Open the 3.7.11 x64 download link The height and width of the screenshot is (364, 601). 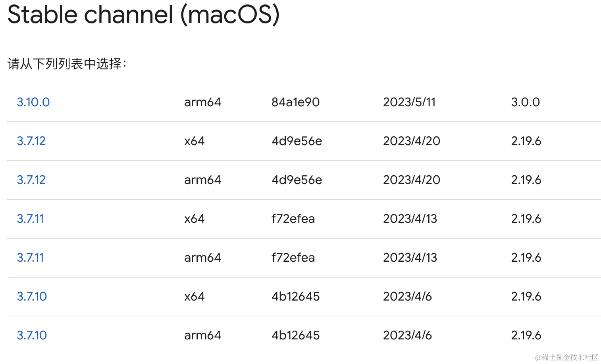click(30, 219)
